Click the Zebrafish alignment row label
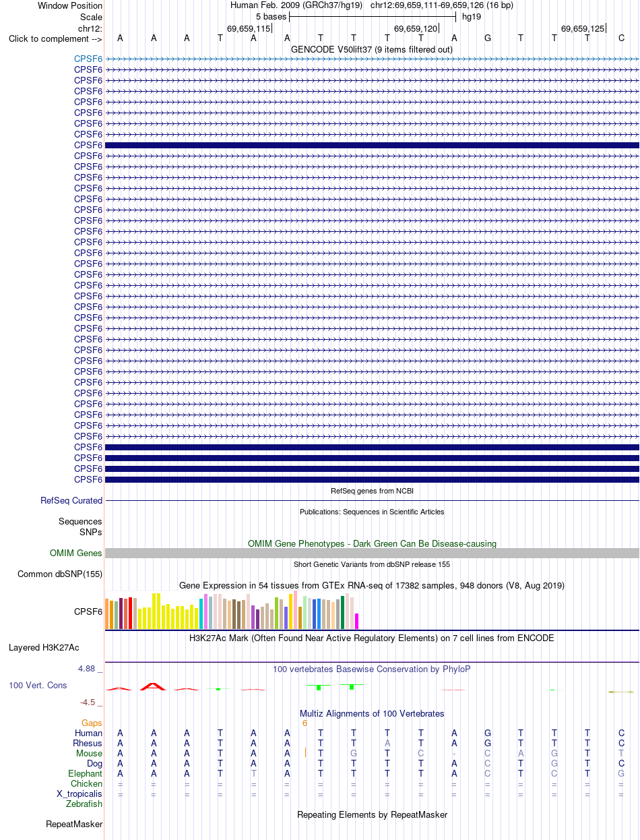Screen dimensions: 640x840 84,804
